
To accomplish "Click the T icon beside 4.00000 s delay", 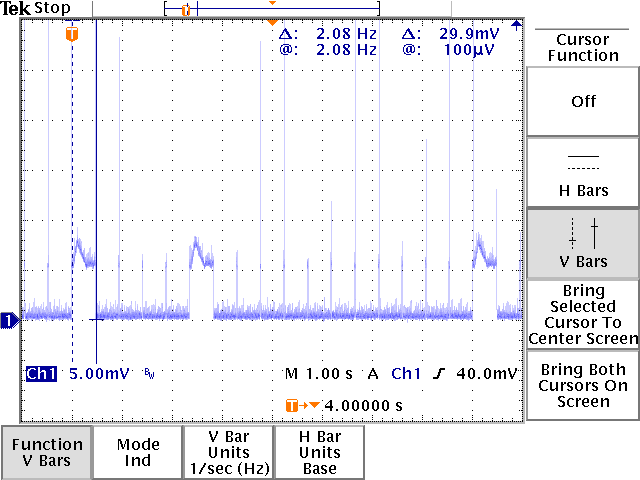I will [x=292, y=405].
